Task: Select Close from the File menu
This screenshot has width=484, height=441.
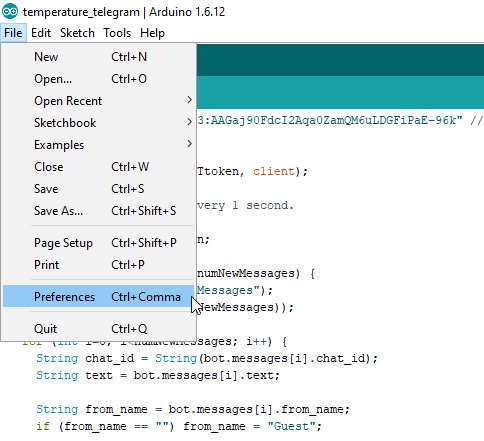Action: point(98,167)
